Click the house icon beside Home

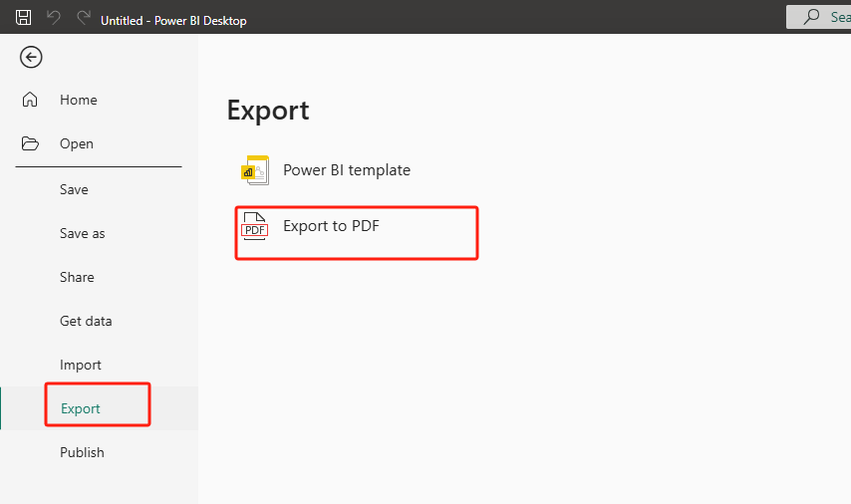click(x=30, y=100)
